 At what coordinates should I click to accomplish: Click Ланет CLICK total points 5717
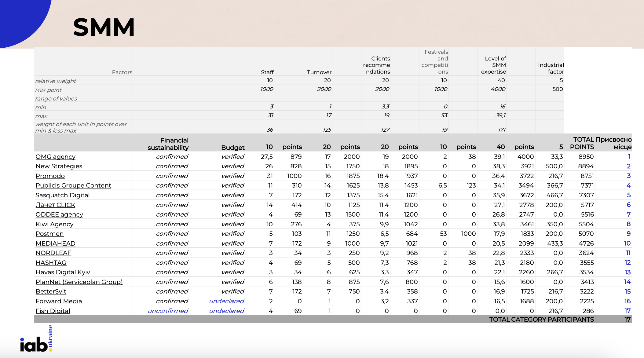pyautogui.click(x=587, y=205)
